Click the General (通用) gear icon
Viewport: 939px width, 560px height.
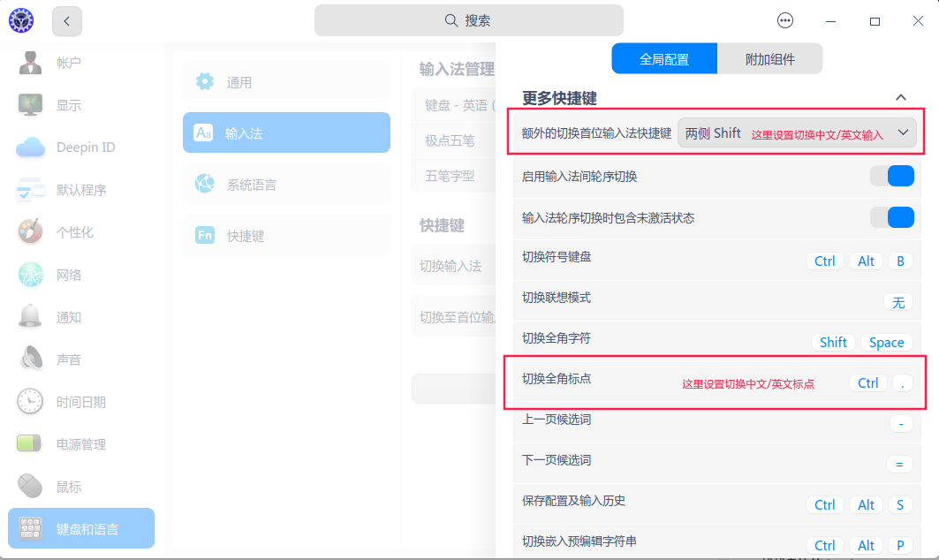(x=205, y=81)
